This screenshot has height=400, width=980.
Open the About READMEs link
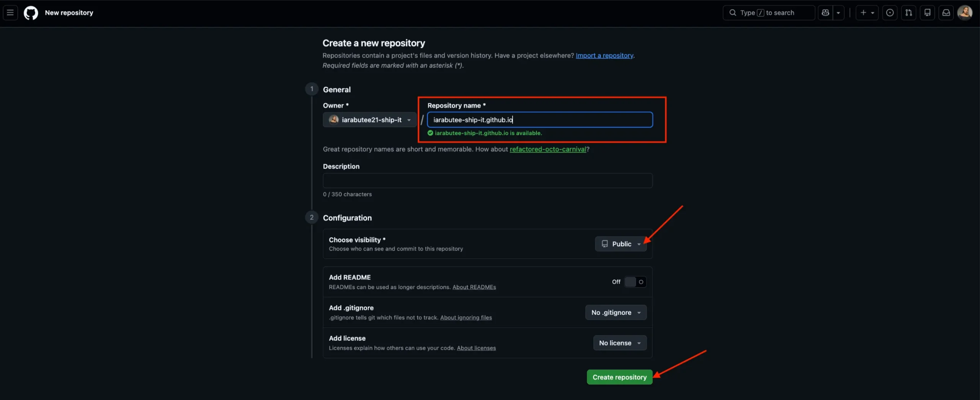point(474,287)
